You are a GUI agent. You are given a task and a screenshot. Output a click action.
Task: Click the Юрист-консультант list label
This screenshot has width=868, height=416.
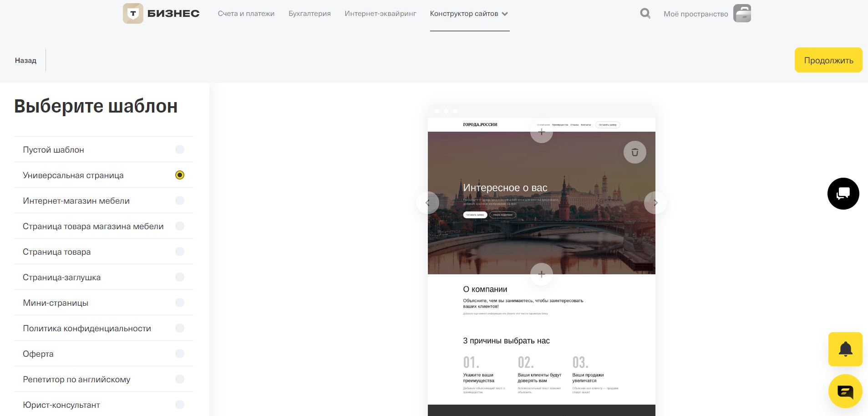61,405
